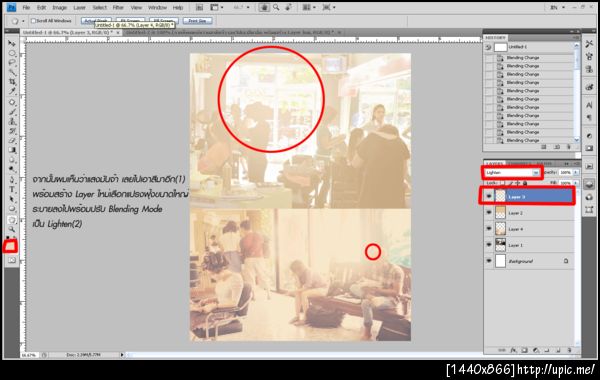Create new snapshot in History panel
This screenshot has width=600, height=380.
pos(557,147)
